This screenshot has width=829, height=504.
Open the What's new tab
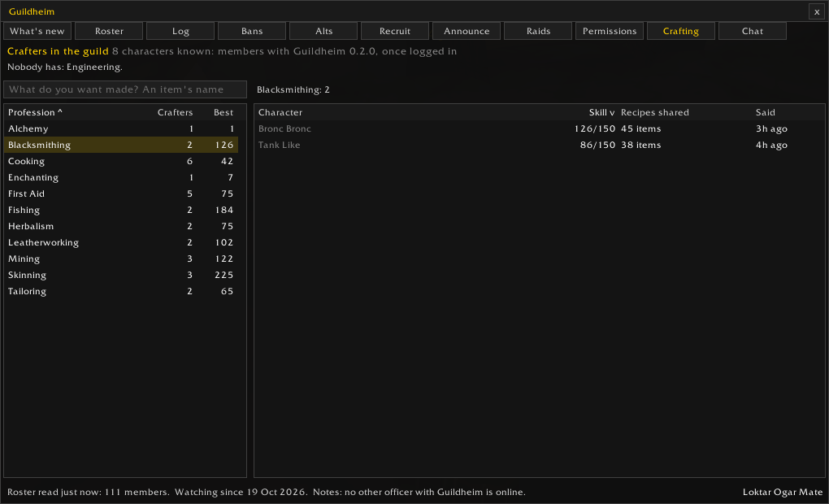(37, 31)
